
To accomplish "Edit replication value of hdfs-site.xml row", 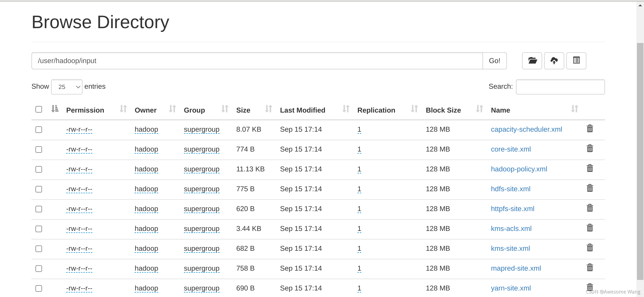I will (x=359, y=189).
